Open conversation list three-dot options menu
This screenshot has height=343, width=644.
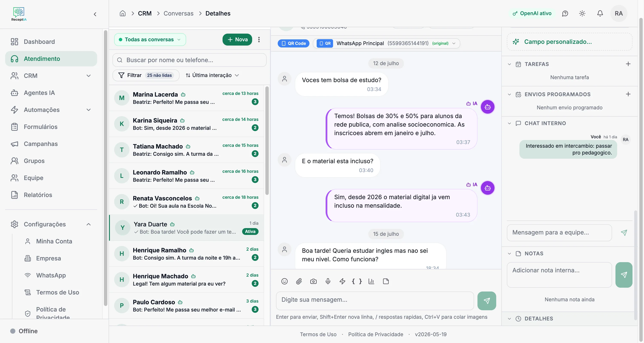pyautogui.click(x=259, y=40)
